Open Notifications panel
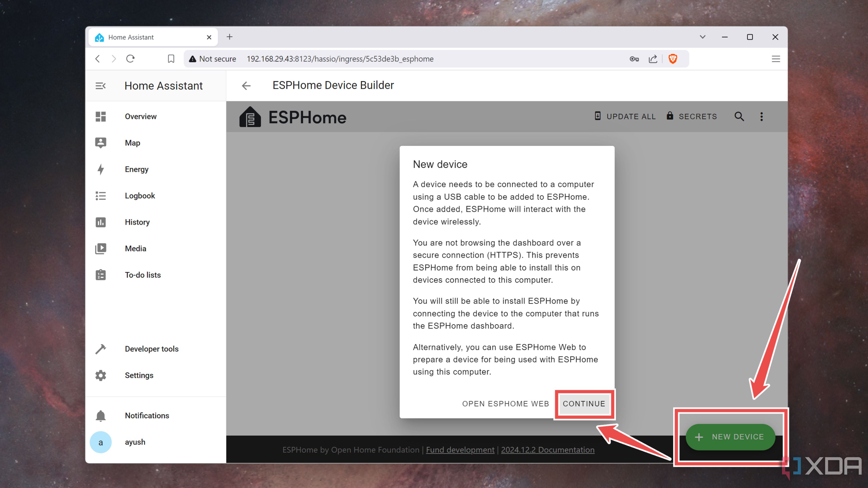This screenshot has height=488, width=868. pos(155,416)
